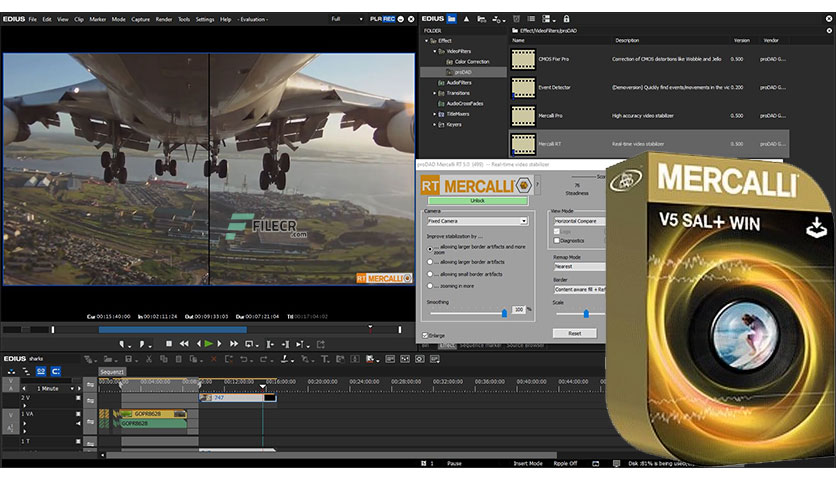Click the Set Out point icon

[x=142, y=344]
